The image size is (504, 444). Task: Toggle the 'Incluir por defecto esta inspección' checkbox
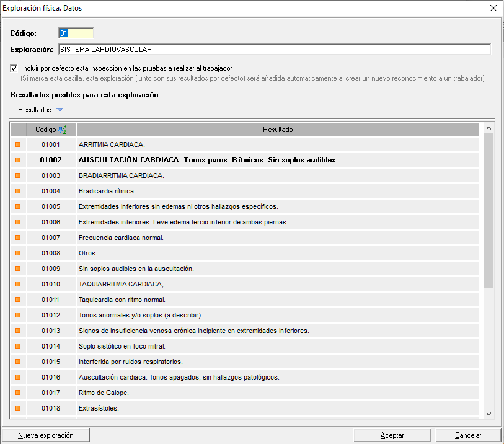coord(14,68)
